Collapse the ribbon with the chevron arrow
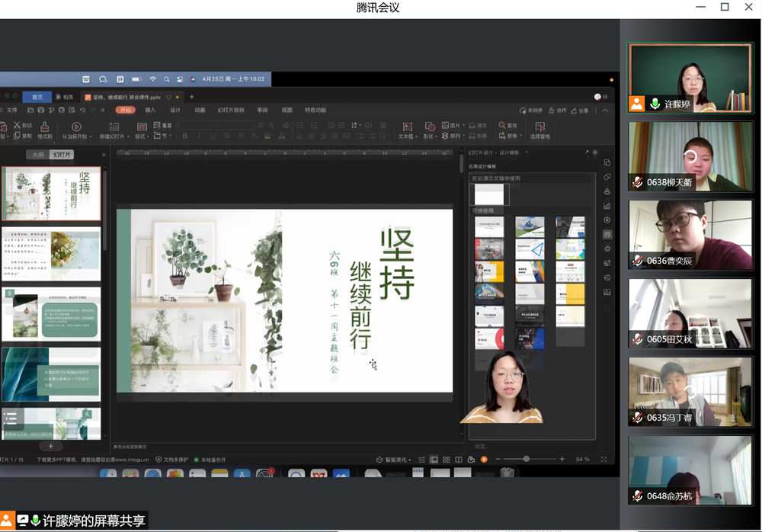Image resolution: width=762 pixels, height=532 pixels. (x=605, y=111)
